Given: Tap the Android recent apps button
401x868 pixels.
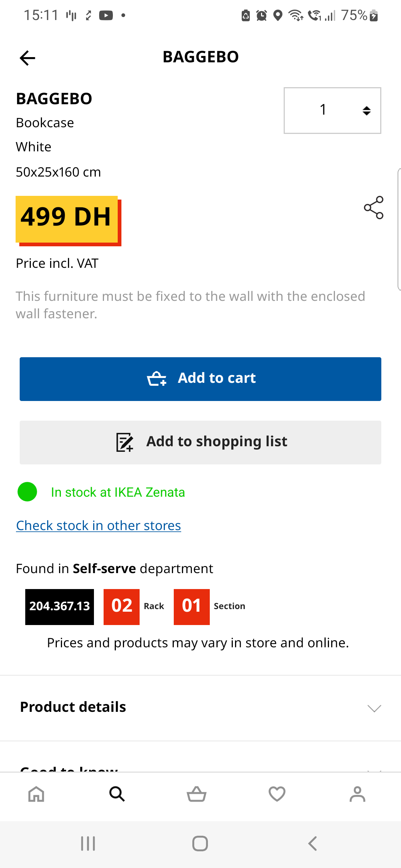Looking at the screenshot, I should [88, 844].
